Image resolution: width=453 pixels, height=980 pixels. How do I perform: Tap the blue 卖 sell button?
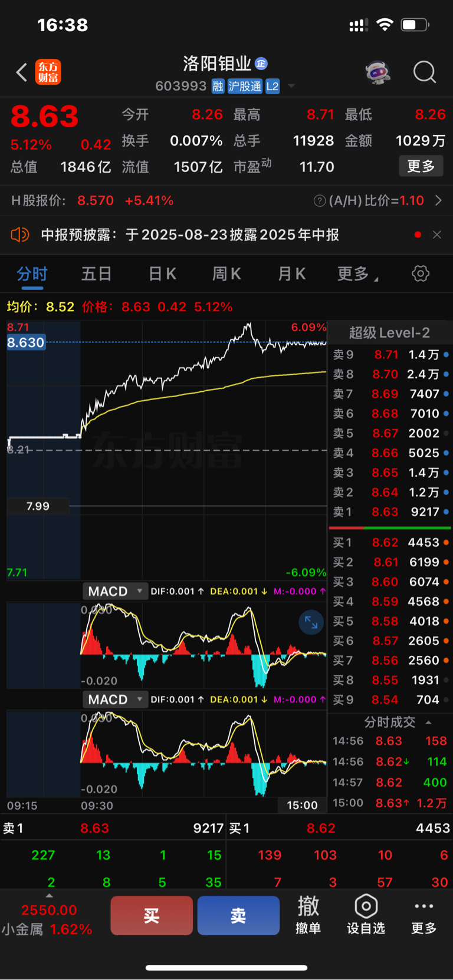coord(238,915)
